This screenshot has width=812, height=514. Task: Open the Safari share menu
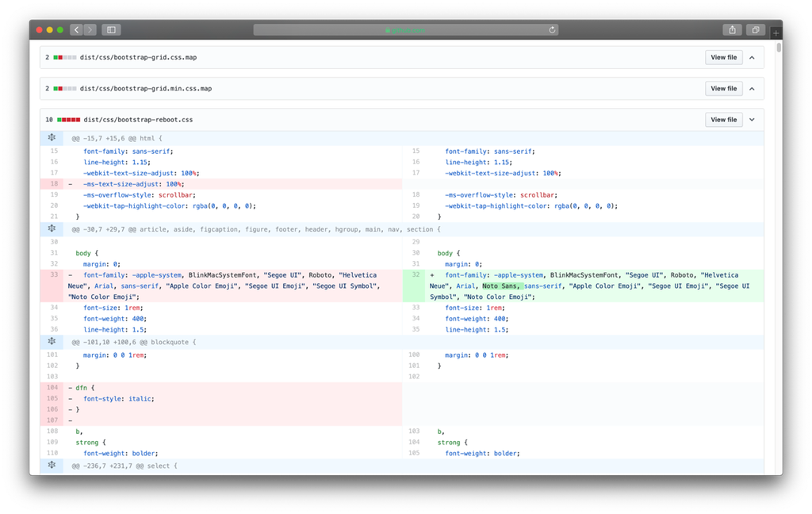(732, 30)
